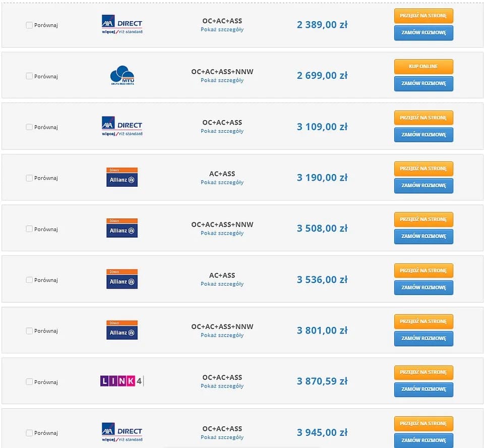Viewport: 484px width, 448px height.
Task: Click the AXA Direct logo in the bottom offer
Action: pyautogui.click(x=122, y=431)
